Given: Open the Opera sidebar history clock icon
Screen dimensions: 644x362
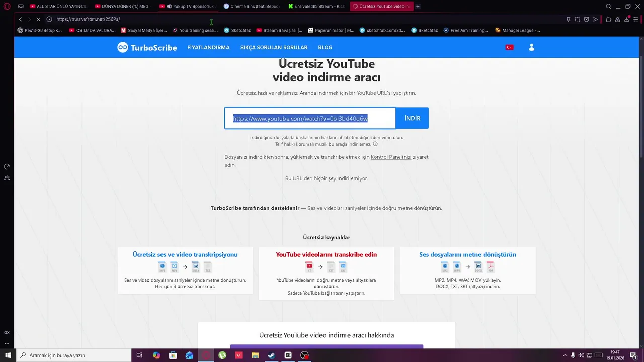Looking at the screenshot, I should [7, 166].
